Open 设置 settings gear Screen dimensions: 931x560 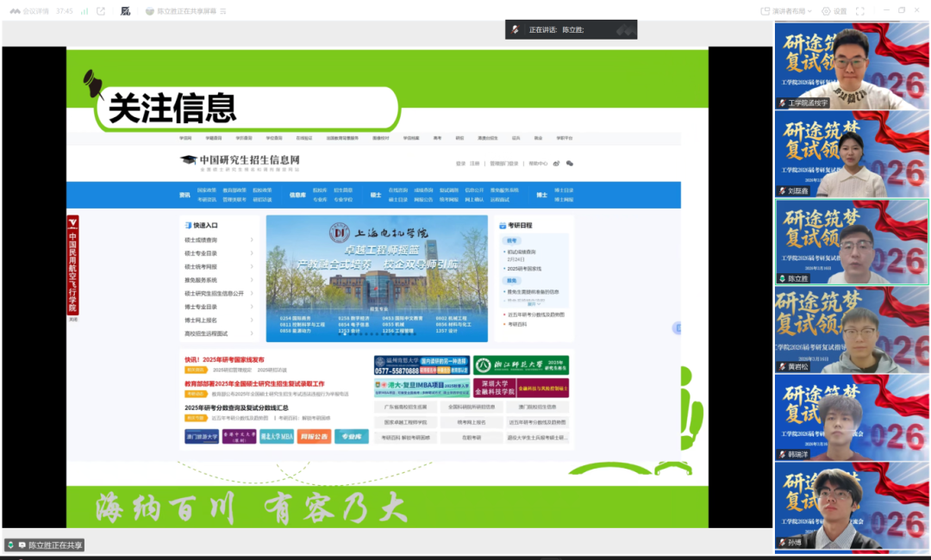point(834,11)
